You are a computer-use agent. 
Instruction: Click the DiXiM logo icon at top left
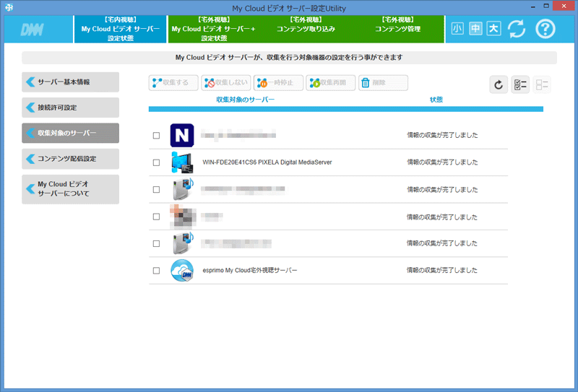33,30
